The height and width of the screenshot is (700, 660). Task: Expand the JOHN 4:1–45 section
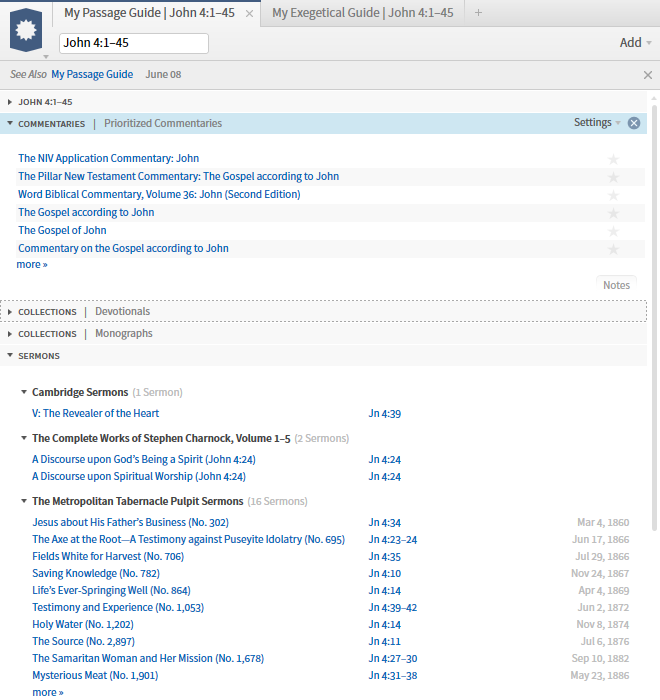pyautogui.click(x=10, y=102)
